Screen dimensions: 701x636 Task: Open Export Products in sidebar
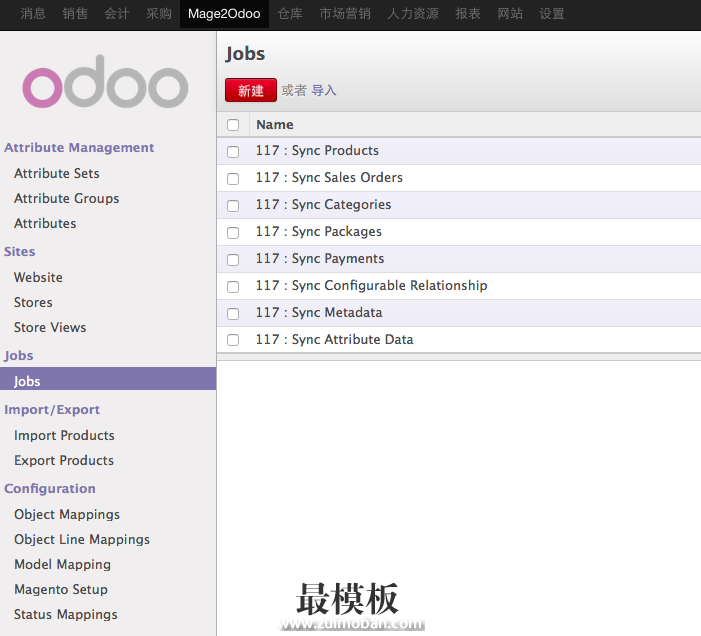64,461
